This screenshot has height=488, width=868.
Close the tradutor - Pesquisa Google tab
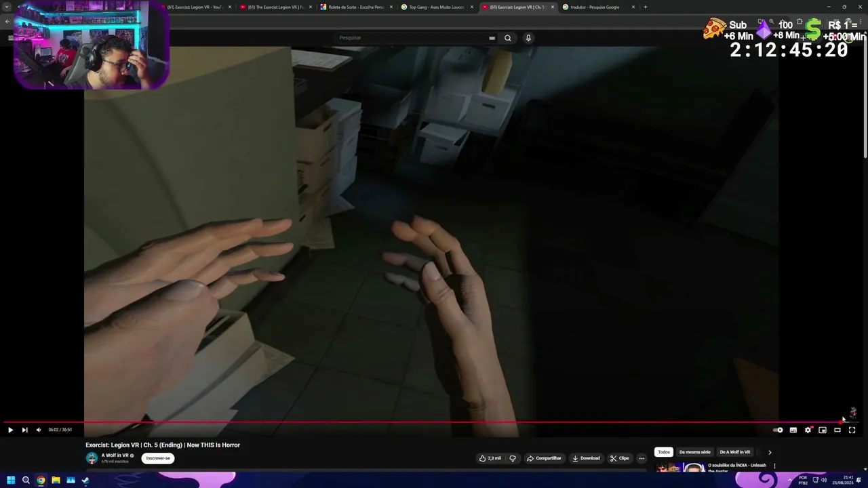(x=633, y=7)
